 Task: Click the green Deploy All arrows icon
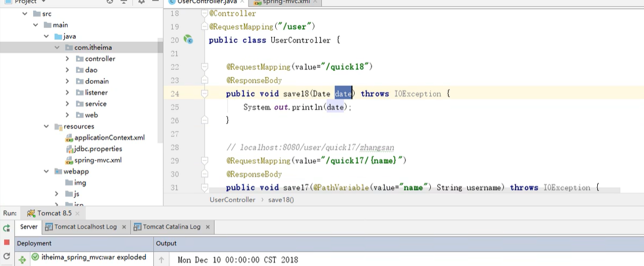[23, 259]
